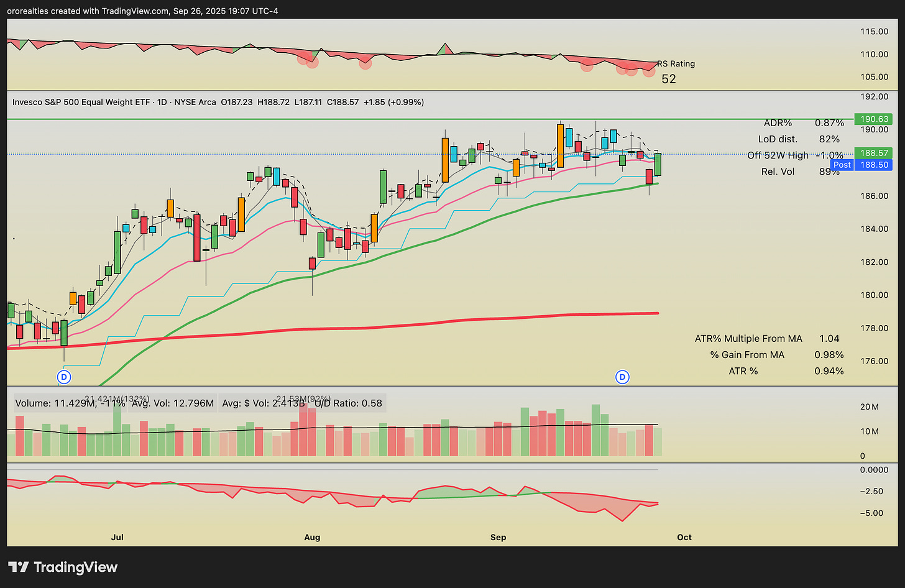Screen dimensions: 905x588
Task: Click the NYSE Arca exchange label
Action: [196, 102]
